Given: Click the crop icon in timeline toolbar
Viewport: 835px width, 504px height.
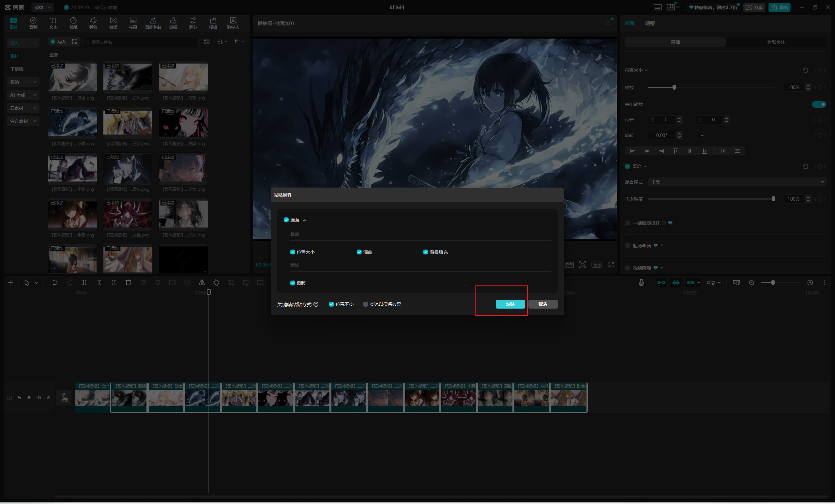Looking at the screenshot, I should (x=231, y=283).
